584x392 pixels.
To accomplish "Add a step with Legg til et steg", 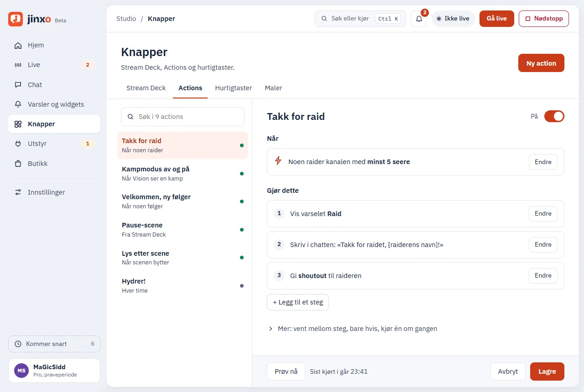I will click(298, 302).
